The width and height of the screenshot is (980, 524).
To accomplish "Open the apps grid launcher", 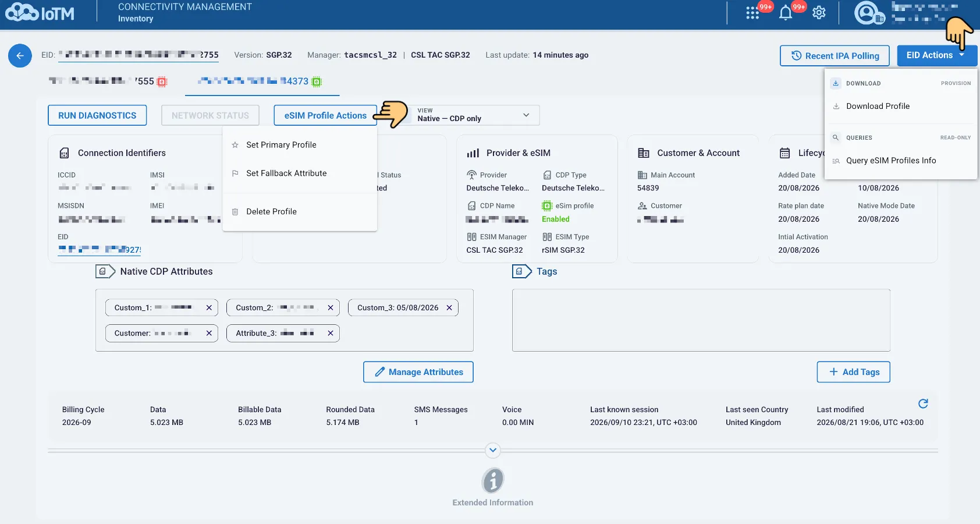I will coord(752,13).
